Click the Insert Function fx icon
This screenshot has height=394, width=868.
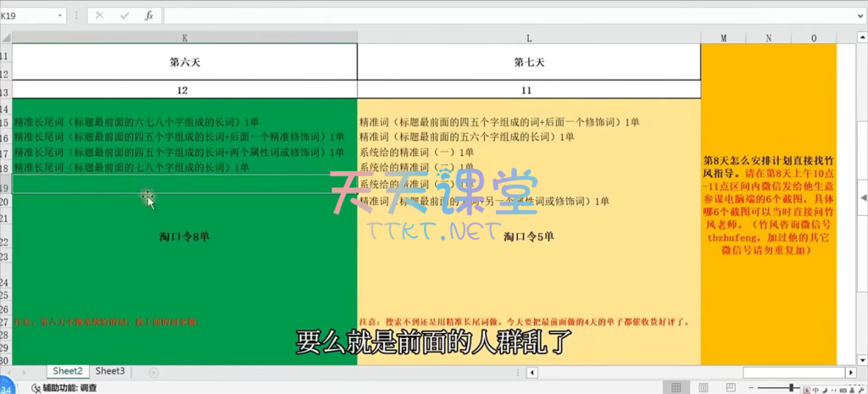[x=149, y=15]
